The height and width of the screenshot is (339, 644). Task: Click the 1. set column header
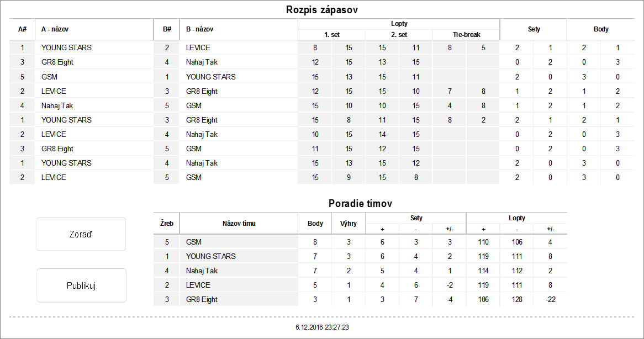coord(331,34)
